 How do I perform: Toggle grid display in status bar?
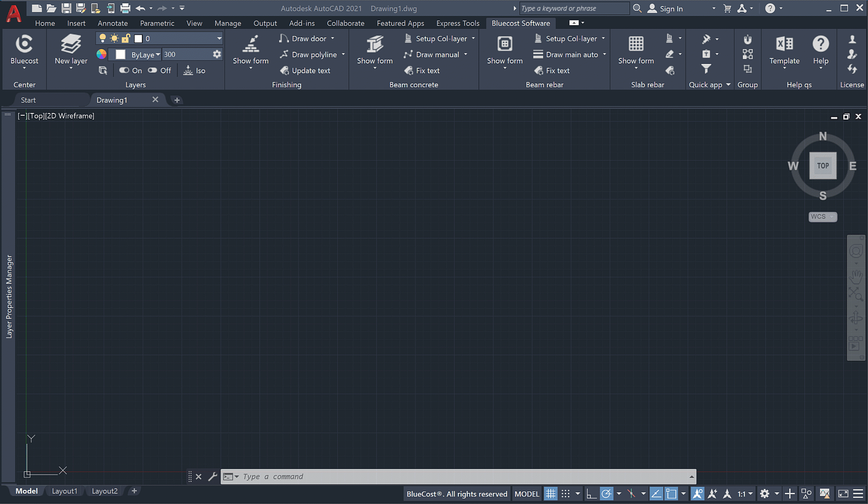(x=551, y=494)
